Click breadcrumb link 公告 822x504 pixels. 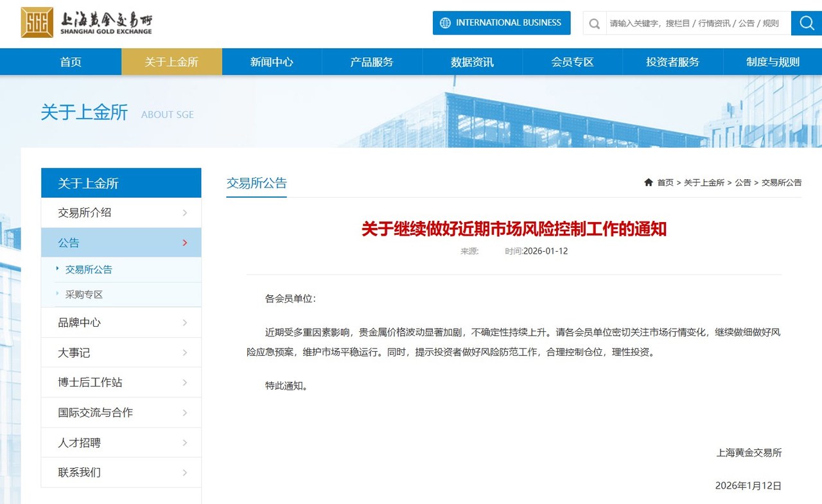point(743,182)
